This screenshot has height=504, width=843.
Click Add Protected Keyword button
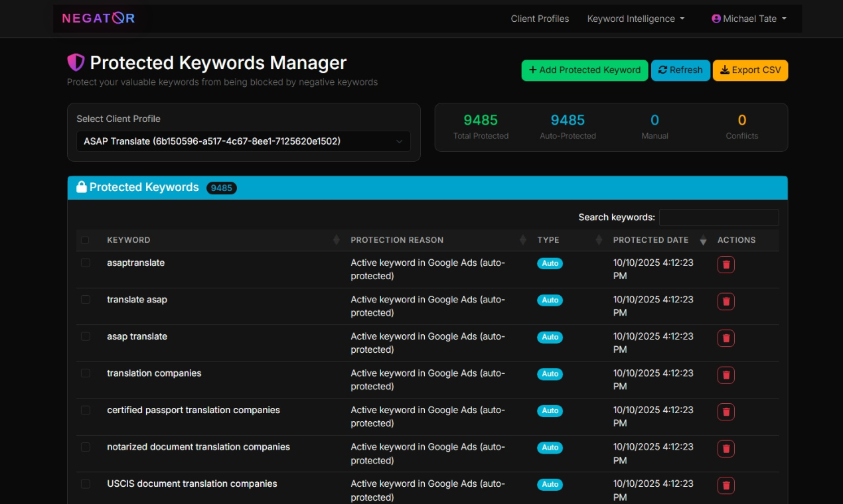[x=584, y=70]
